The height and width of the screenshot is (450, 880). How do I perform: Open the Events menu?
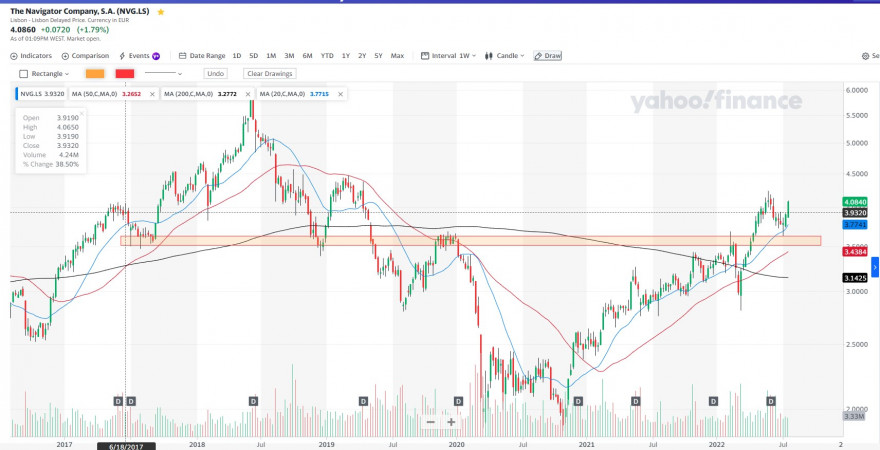pyautogui.click(x=139, y=56)
